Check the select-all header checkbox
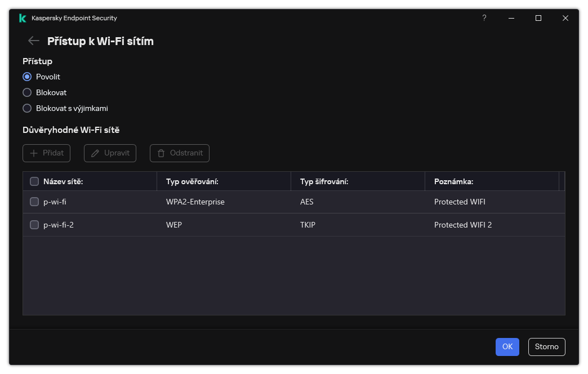 [34, 181]
